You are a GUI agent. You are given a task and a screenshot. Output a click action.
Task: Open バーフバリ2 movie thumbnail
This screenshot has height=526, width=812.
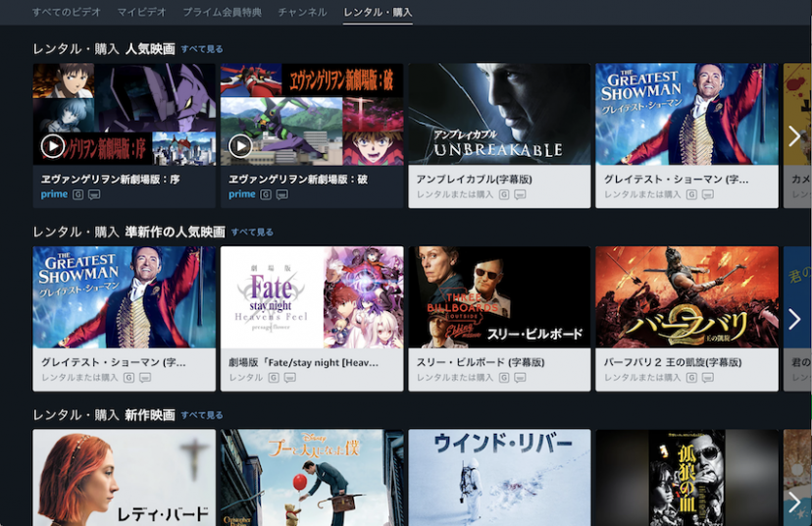point(686,297)
